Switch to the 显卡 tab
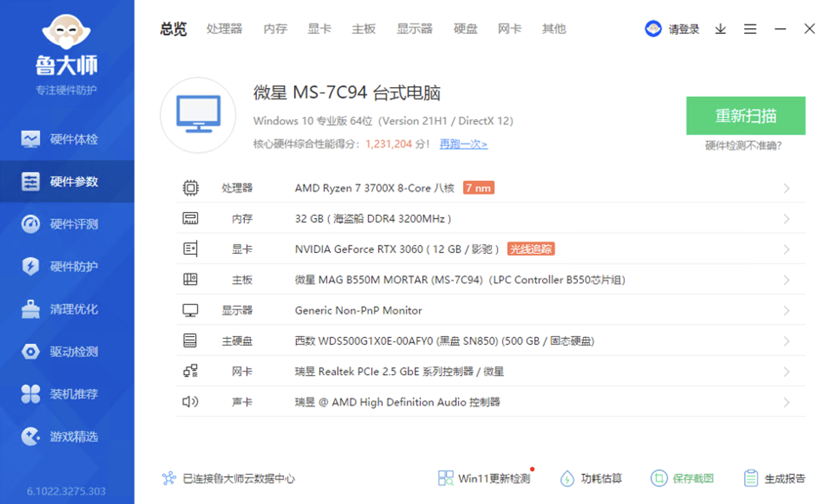825x504 pixels. pyautogui.click(x=319, y=29)
